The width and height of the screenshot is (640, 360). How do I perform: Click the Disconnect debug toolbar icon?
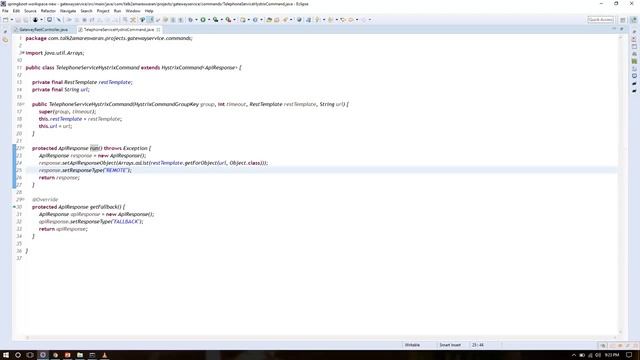coord(92,20)
